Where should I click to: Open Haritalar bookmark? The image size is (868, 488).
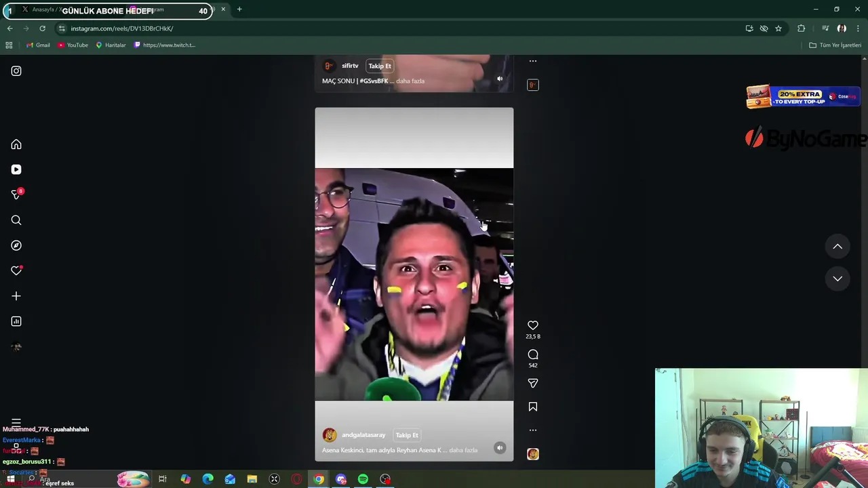111,45
